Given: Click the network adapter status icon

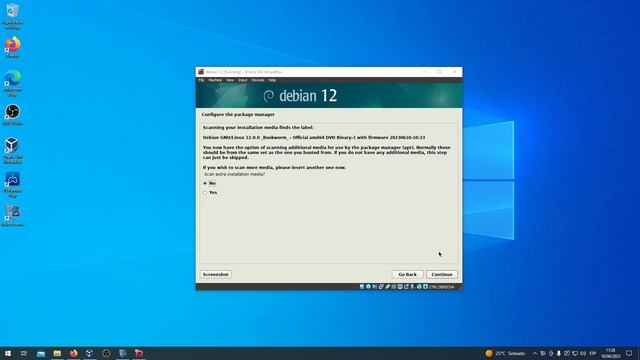Looking at the screenshot, I should point(381,287).
